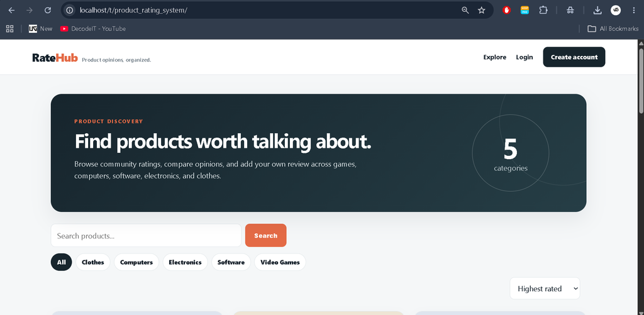The width and height of the screenshot is (644, 315).
Task: Click the page vertical scrollbar
Action: coord(641,80)
